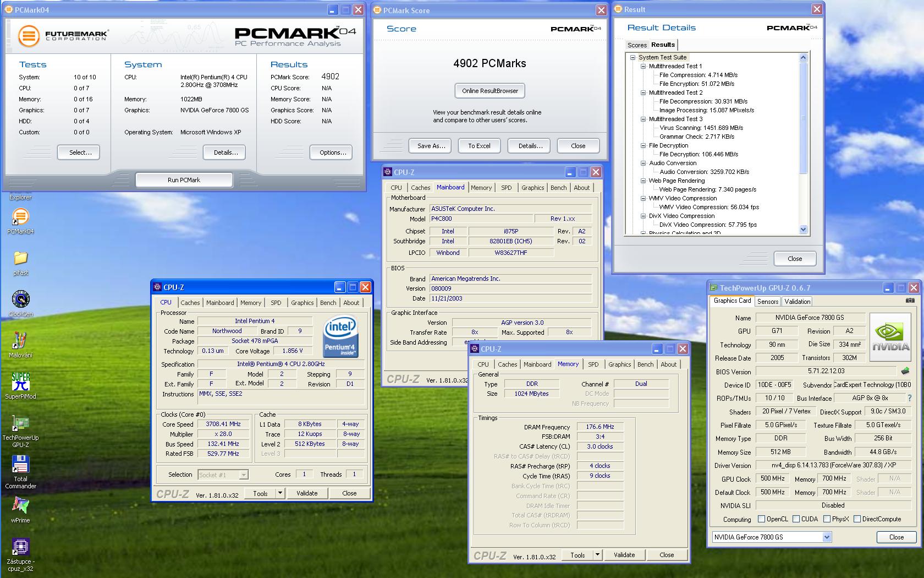Switch to Caches tab in CPU-Z CPU window
Image resolution: width=924 pixels, height=578 pixels.
(x=190, y=303)
